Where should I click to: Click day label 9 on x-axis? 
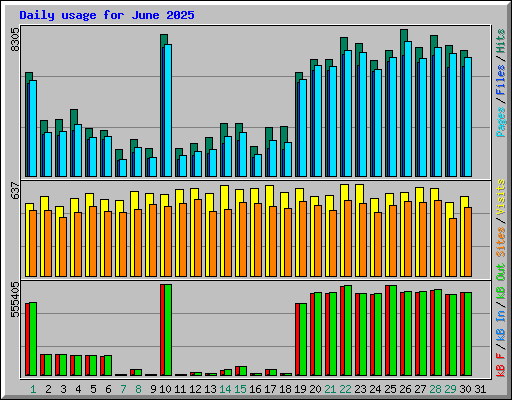click(x=153, y=389)
